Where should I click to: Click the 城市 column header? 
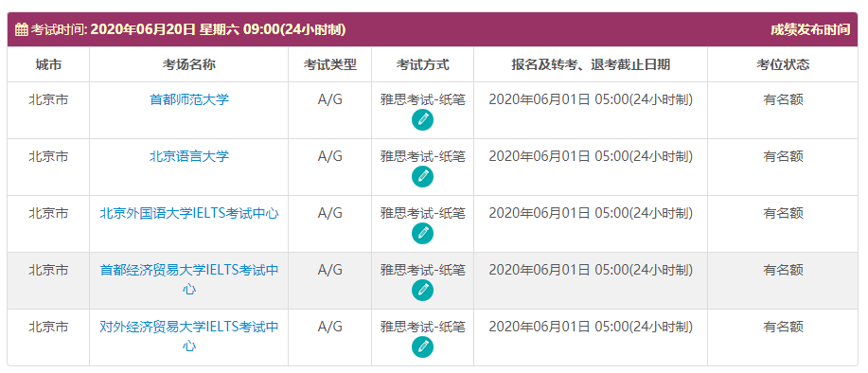[x=48, y=64]
